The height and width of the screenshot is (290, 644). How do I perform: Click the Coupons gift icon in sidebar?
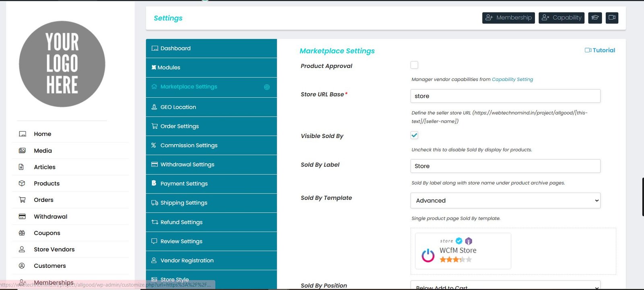[x=22, y=233]
